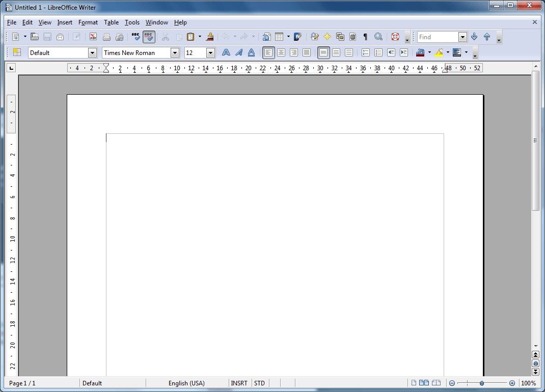Open the Gallery icon
The image size is (545, 392).
click(x=340, y=37)
